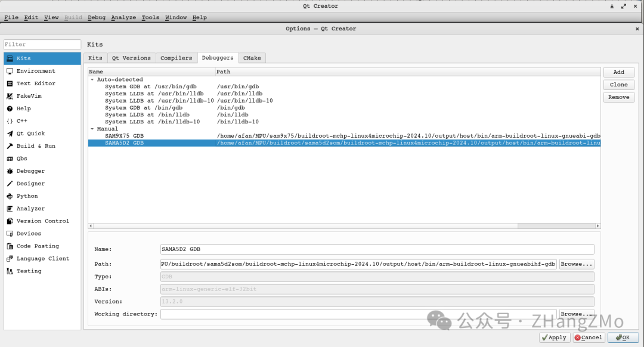This screenshot has width=644, height=347.
Task: Select System LLDB at /usr/bin/lldb row
Action: [344, 94]
